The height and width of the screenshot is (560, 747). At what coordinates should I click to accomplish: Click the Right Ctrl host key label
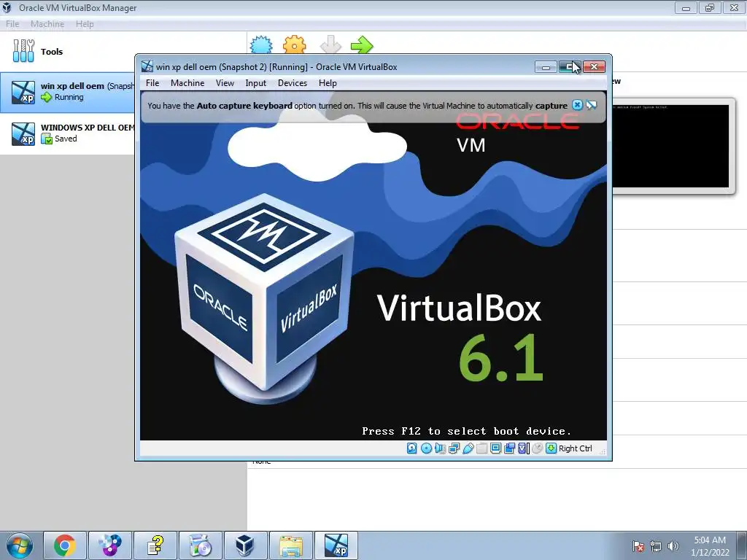[575, 448]
